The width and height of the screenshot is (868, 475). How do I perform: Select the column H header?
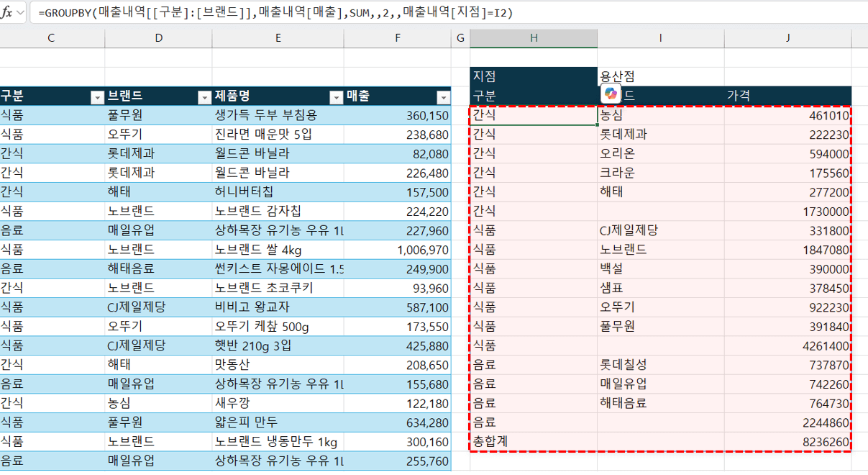point(533,37)
